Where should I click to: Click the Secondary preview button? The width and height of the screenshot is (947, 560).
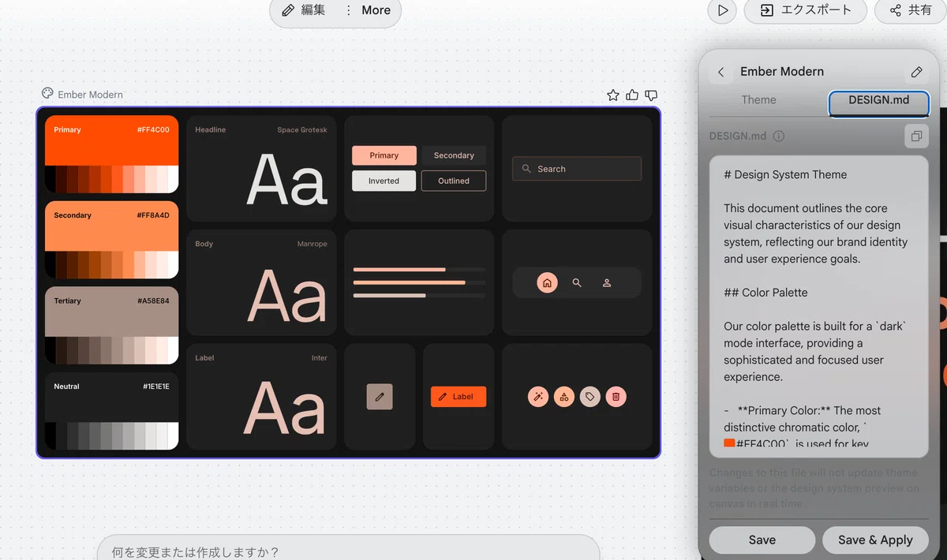pos(454,155)
